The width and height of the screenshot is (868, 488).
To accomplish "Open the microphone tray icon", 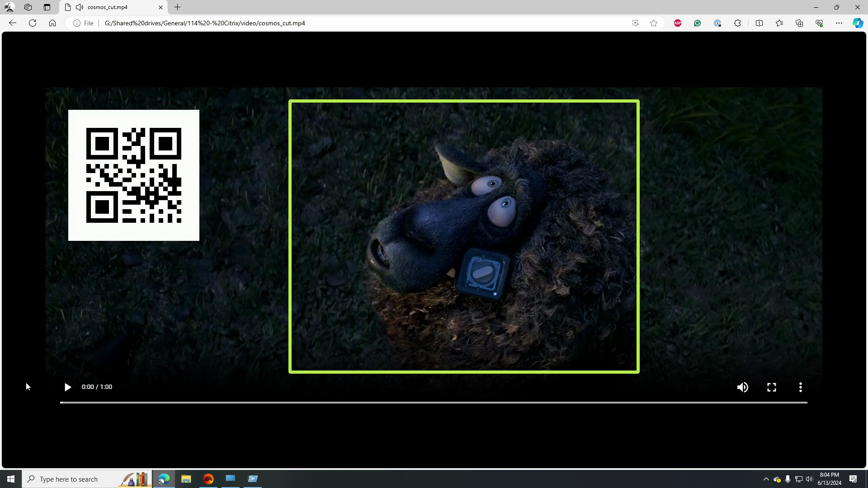I will click(x=788, y=479).
